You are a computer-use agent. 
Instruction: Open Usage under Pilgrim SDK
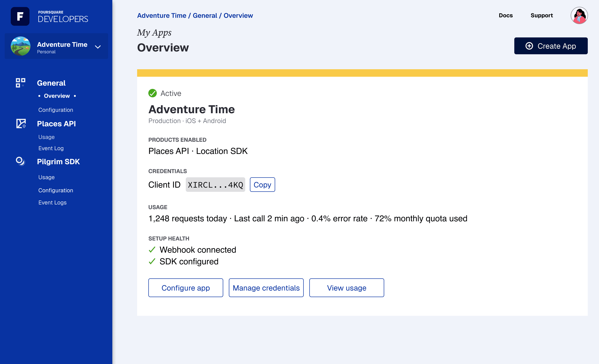tap(46, 177)
